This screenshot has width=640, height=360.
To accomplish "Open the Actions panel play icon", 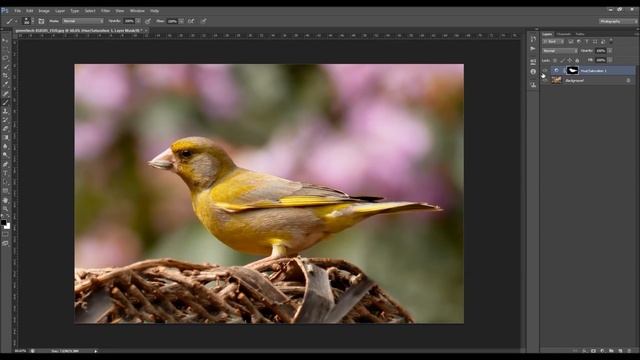I will click(533, 49).
